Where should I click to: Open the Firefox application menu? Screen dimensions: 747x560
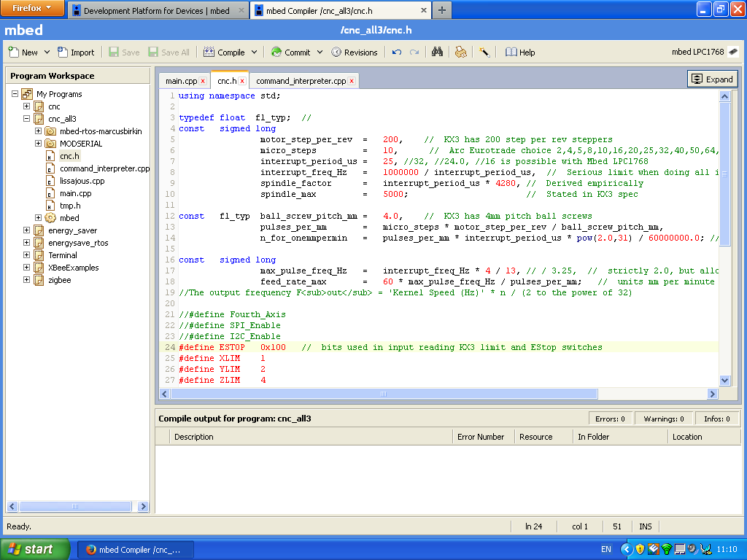[32, 8]
